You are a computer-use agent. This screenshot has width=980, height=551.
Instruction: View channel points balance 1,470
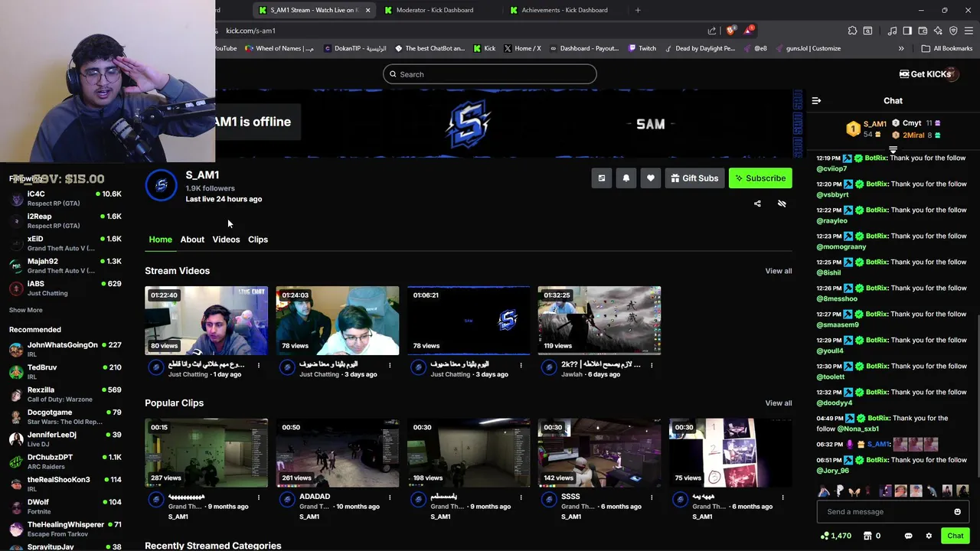(835, 536)
